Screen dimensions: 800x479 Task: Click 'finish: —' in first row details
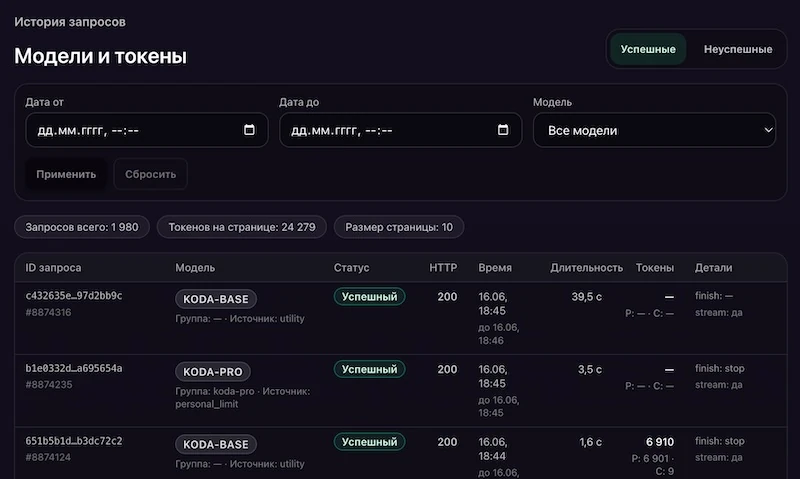[714, 296]
